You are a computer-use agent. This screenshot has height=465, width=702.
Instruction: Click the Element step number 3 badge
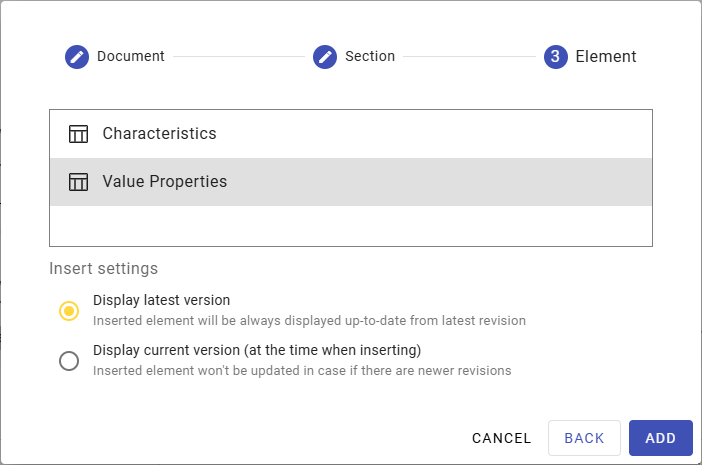tap(556, 57)
